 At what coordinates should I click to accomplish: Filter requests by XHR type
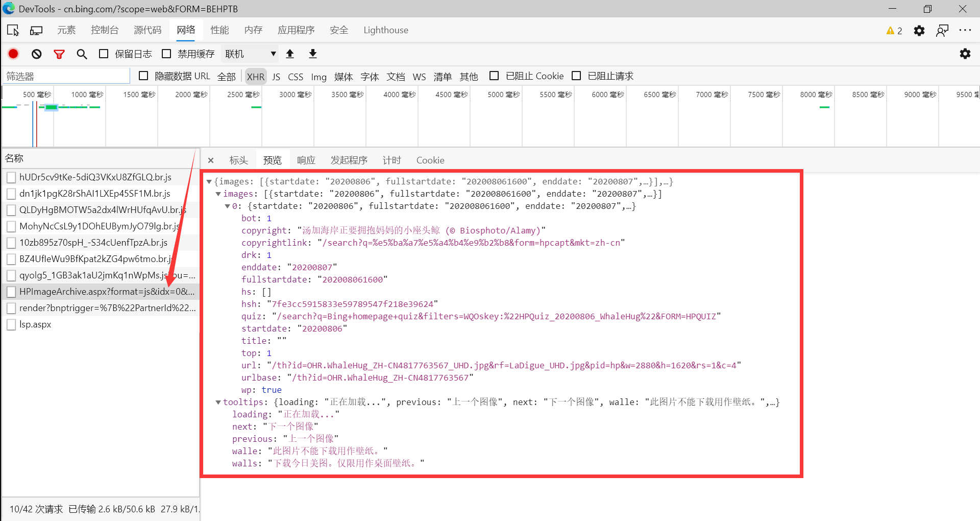click(255, 76)
